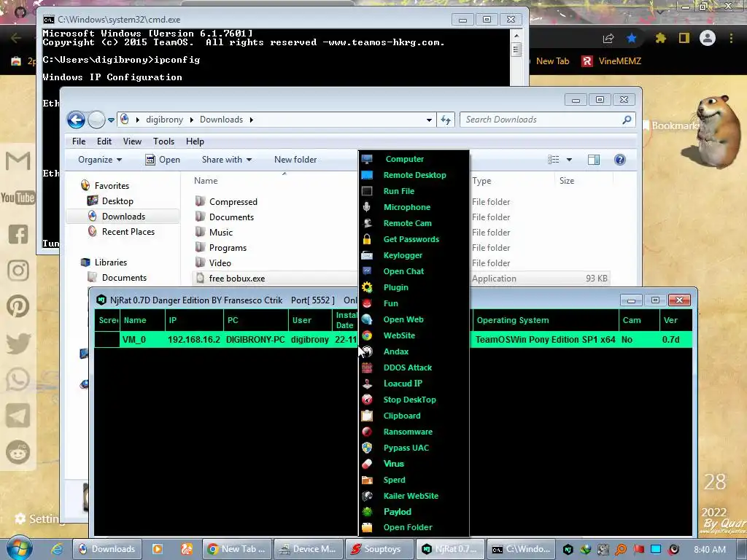This screenshot has width=747, height=560.
Task: Sort by the Name column header in Explorer
Action: pyautogui.click(x=205, y=181)
